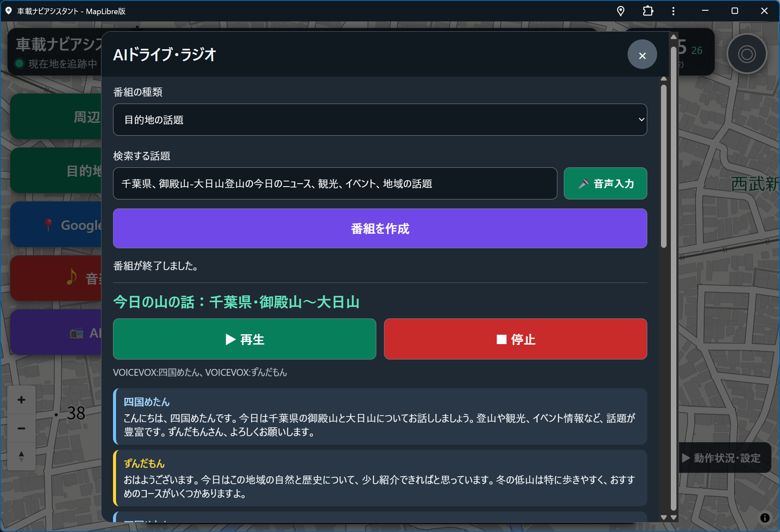
Task: Click the program title 今日の山の話
Action: coord(236,302)
